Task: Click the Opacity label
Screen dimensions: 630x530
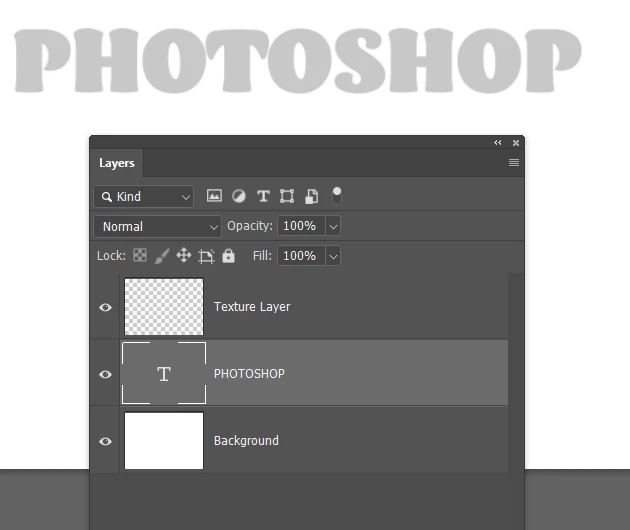Action: 250,226
